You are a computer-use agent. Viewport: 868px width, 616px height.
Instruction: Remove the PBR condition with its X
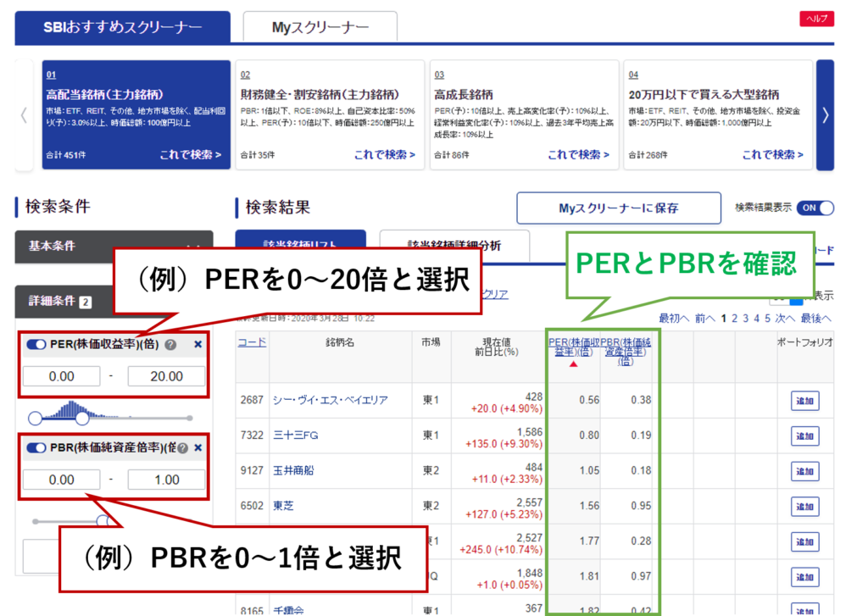pyautogui.click(x=198, y=447)
